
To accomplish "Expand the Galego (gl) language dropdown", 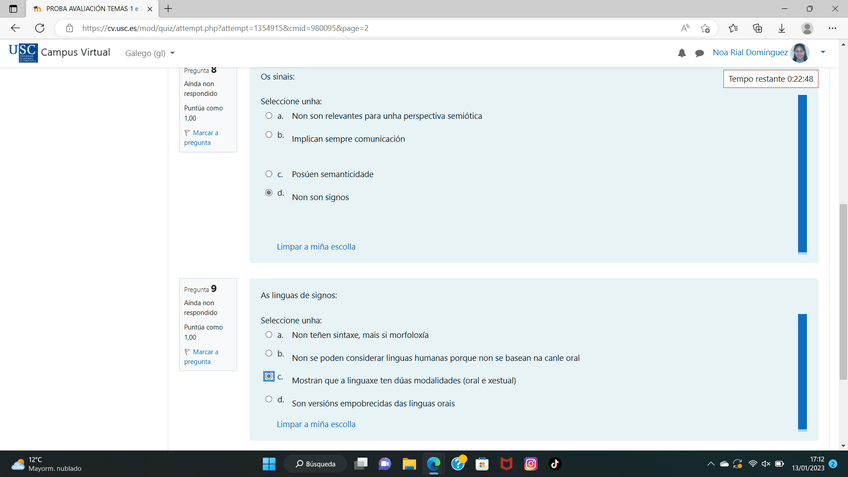I will coord(150,53).
